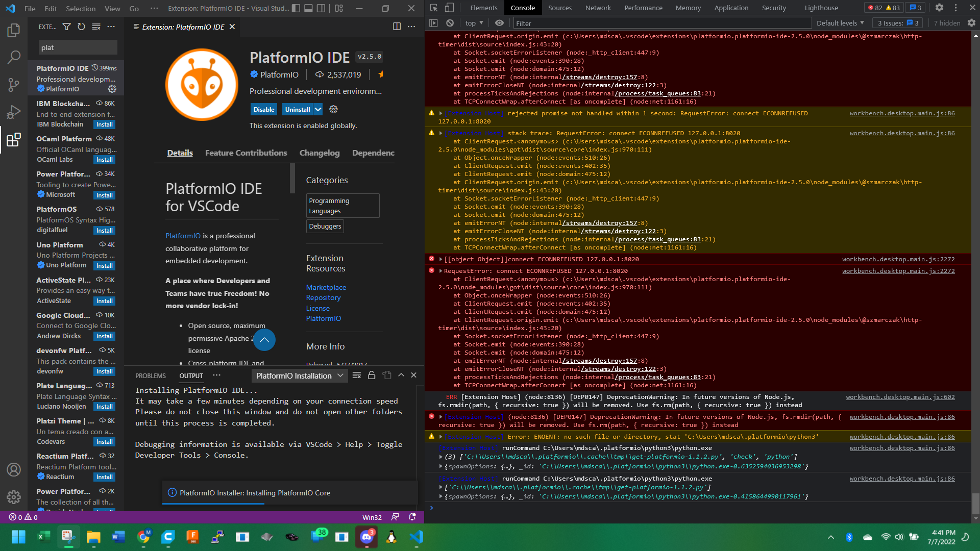Image resolution: width=980 pixels, height=551 pixels.
Task: Open the Extensions view icon
Action: (x=14, y=139)
